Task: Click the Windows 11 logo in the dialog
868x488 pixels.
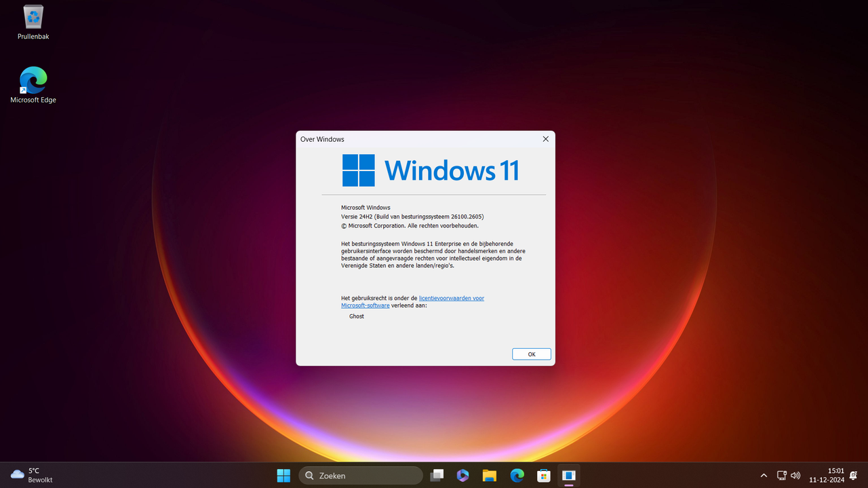Action: [431, 170]
